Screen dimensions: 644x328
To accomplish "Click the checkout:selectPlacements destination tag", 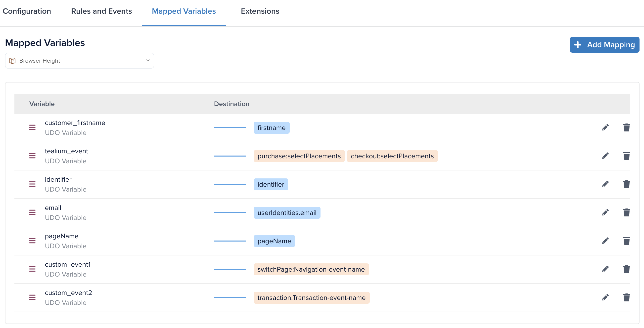I will [x=392, y=156].
